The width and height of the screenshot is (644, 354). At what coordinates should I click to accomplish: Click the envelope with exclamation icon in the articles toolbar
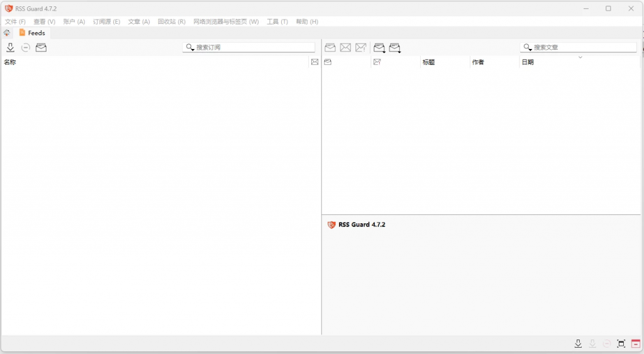[360, 48]
